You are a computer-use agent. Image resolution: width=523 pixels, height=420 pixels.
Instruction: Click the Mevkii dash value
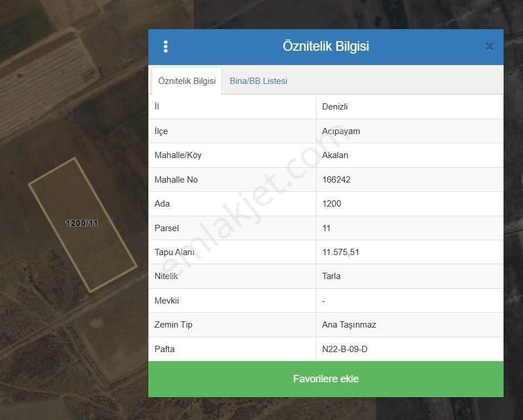point(323,301)
